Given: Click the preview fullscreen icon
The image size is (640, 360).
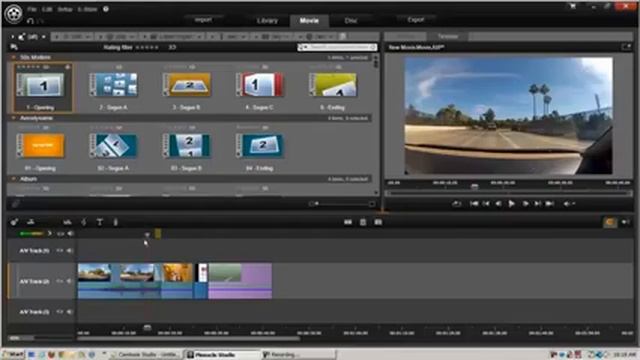Looking at the screenshot, I should pos(626,47).
